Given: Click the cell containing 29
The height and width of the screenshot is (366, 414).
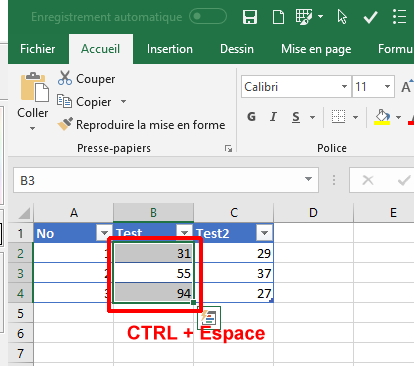Looking at the screenshot, I should click(x=234, y=253).
